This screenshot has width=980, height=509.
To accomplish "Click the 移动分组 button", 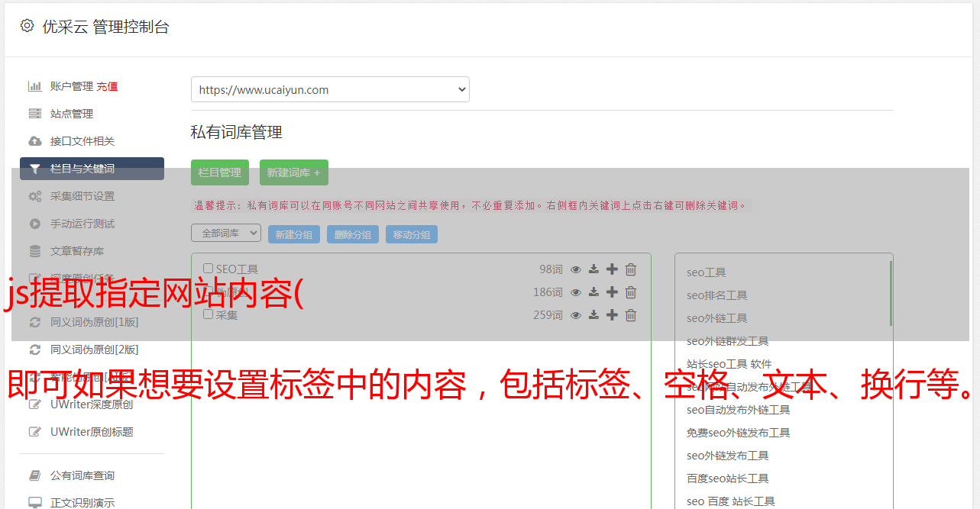I will (412, 234).
